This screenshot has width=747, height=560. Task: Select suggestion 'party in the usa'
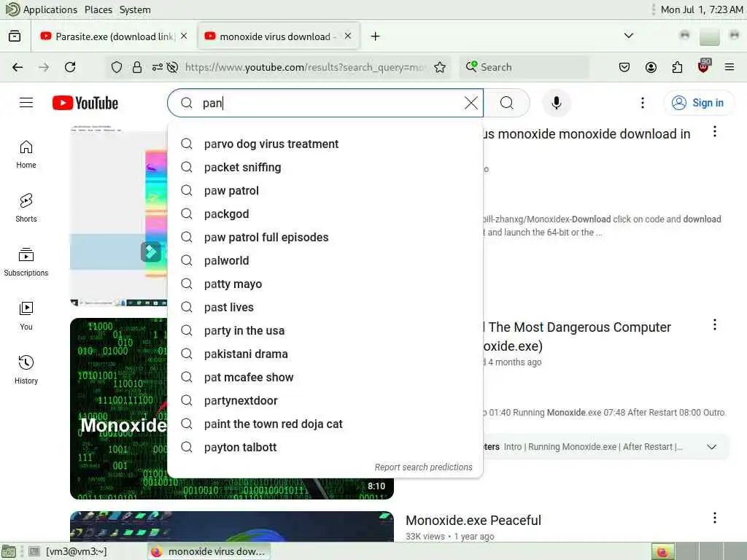pyautogui.click(x=325, y=330)
